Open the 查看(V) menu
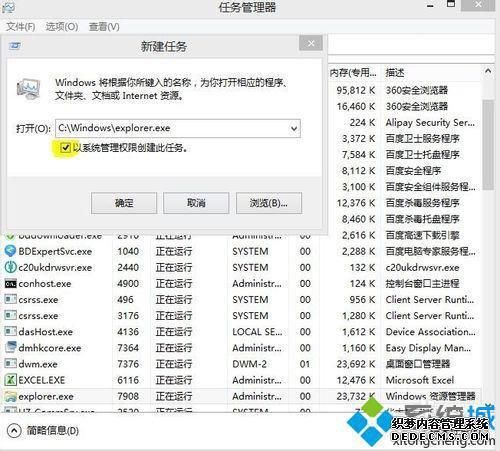This screenshot has width=500, height=451. click(104, 27)
